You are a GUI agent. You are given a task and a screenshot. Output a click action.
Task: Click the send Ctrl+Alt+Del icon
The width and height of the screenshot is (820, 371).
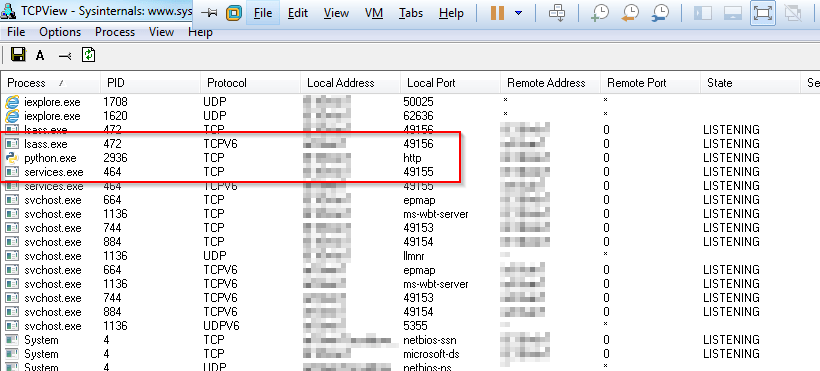click(x=557, y=13)
